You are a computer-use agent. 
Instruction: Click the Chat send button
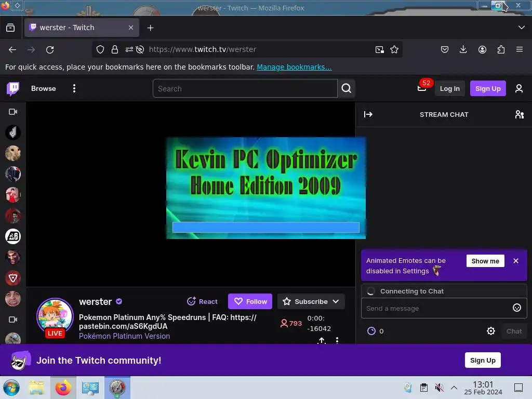(514, 331)
